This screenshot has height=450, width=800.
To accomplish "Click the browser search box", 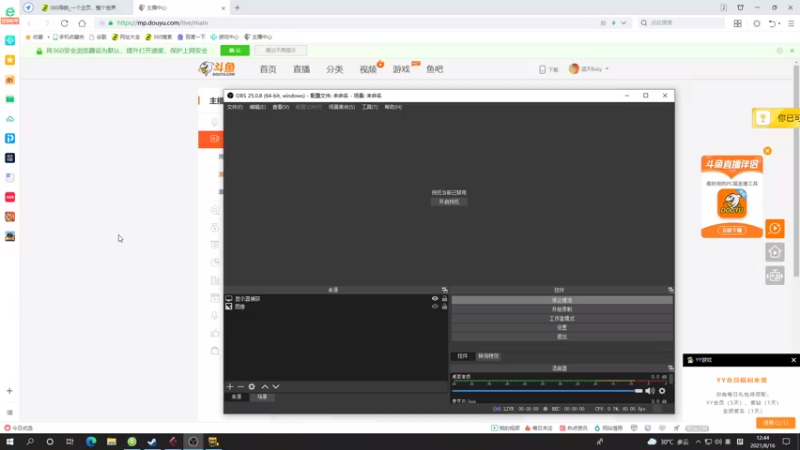I will click(x=684, y=23).
